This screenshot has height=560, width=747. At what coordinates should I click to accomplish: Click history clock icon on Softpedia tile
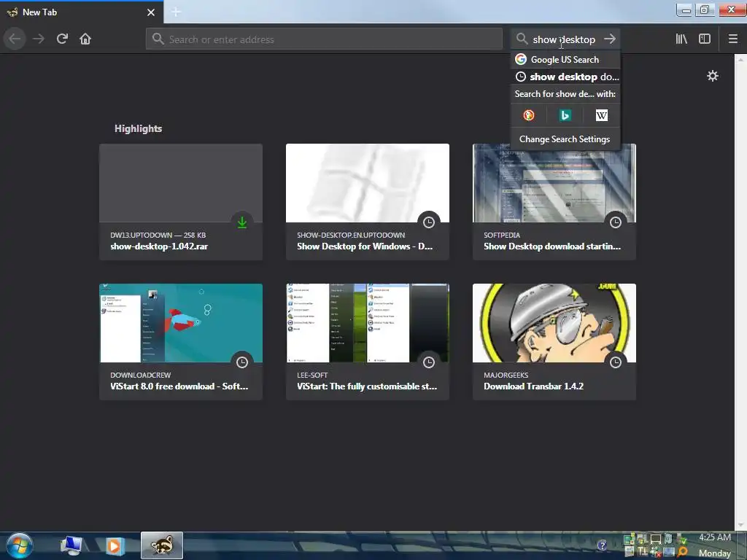616,222
